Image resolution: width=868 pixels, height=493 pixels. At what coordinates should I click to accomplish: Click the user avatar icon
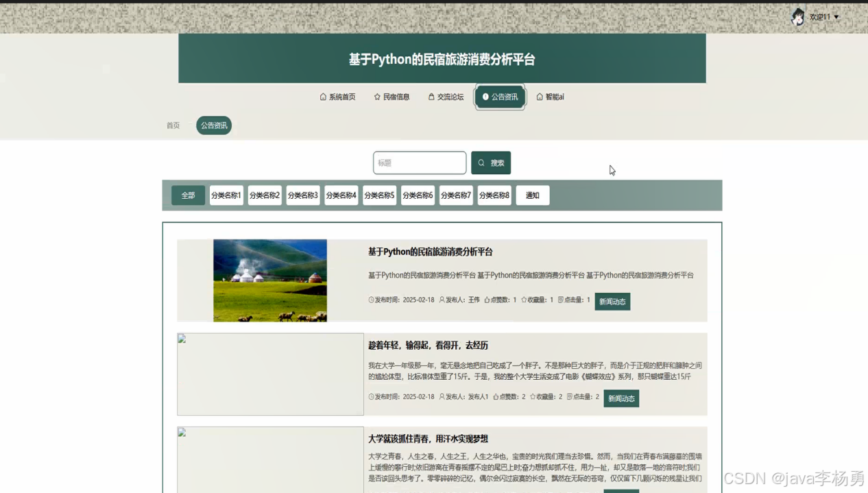coord(798,17)
